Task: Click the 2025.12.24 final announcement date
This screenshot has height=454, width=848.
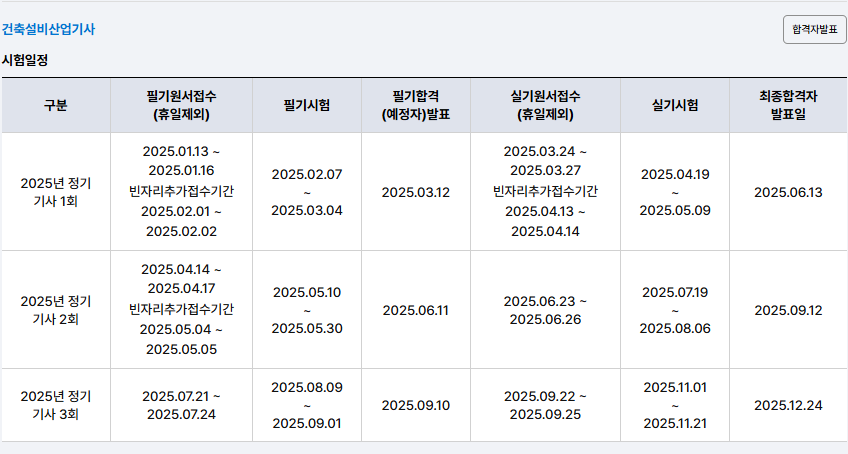Action: click(x=788, y=405)
